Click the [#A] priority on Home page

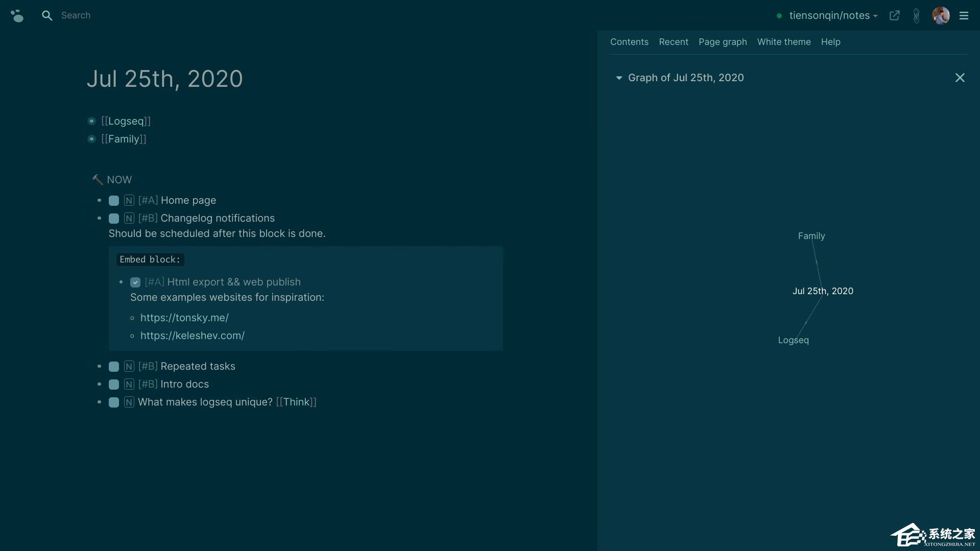148,200
